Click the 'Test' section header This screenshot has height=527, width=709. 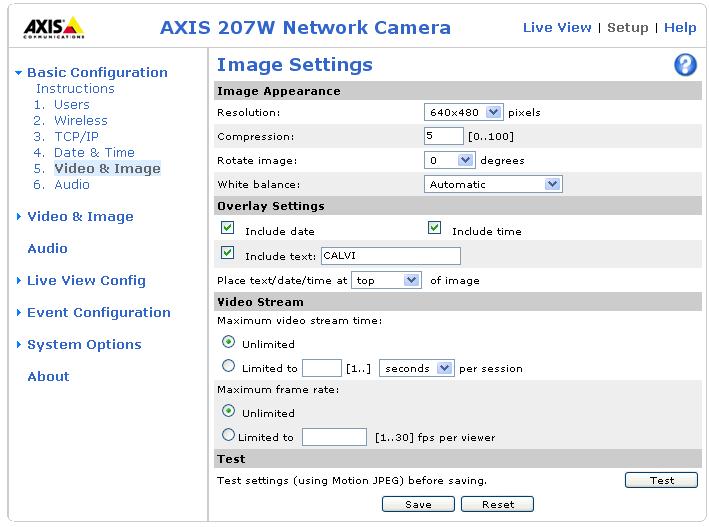tap(231, 459)
